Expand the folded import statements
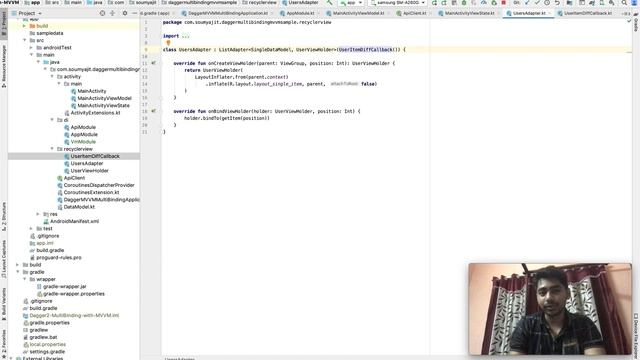The height and width of the screenshot is (360, 640). tap(186, 36)
